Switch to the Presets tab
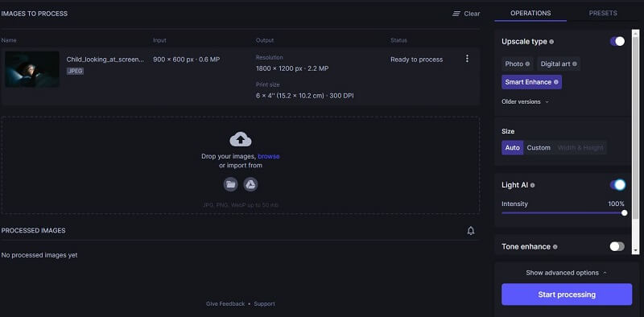 point(603,13)
